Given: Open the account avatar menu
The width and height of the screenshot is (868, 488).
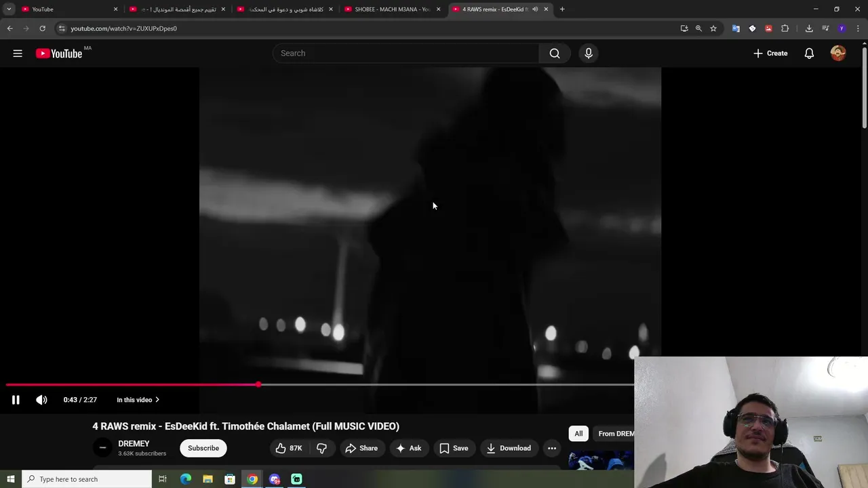Looking at the screenshot, I should point(838,54).
